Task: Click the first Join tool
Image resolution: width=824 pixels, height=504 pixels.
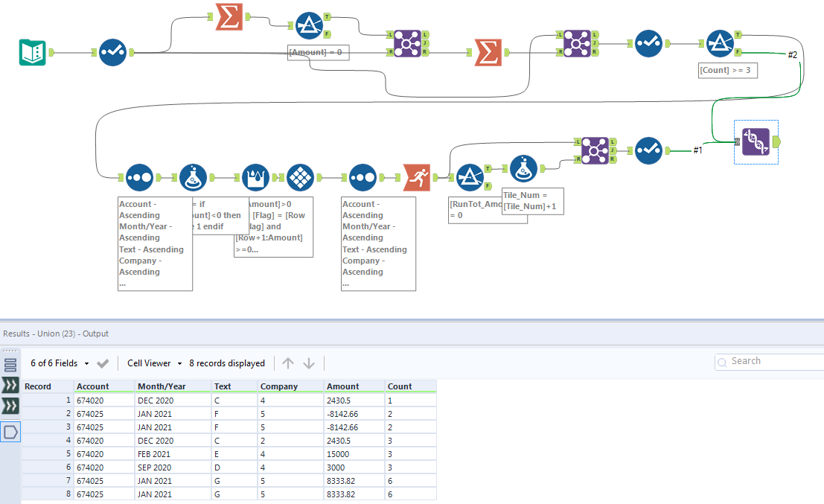Action: (406, 43)
